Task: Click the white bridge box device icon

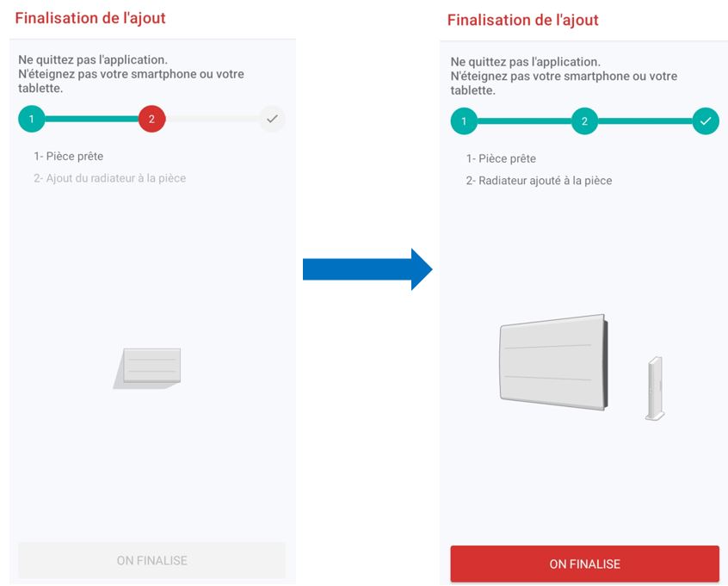Action: (655, 388)
